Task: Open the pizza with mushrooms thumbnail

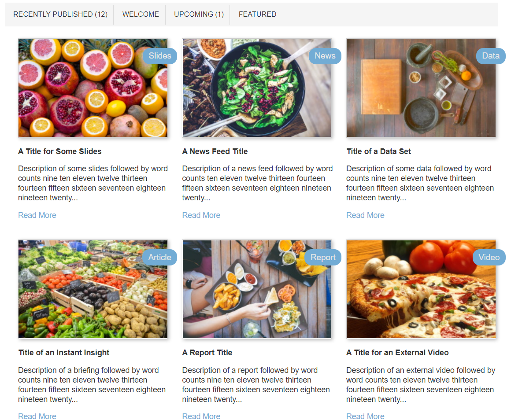Action: [x=421, y=289]
